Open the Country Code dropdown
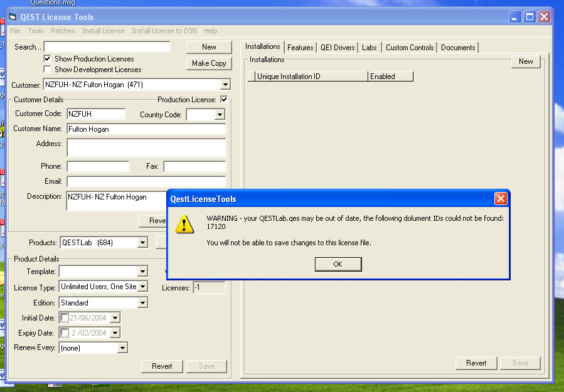This screenshot has height=392, width=564. [x=219, y=115]
